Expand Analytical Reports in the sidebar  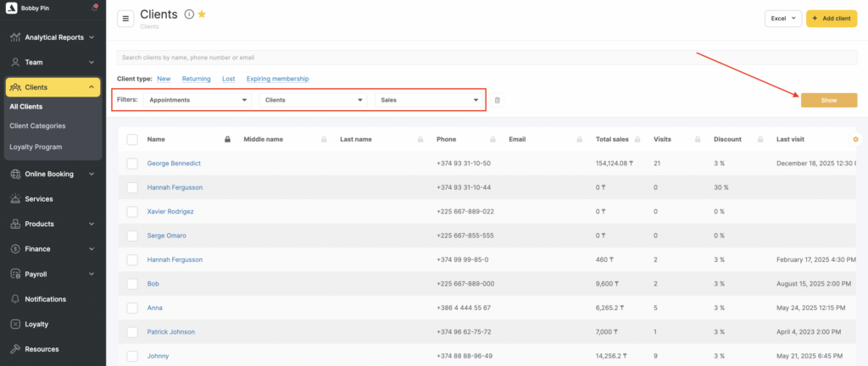(x=53, y=37)
